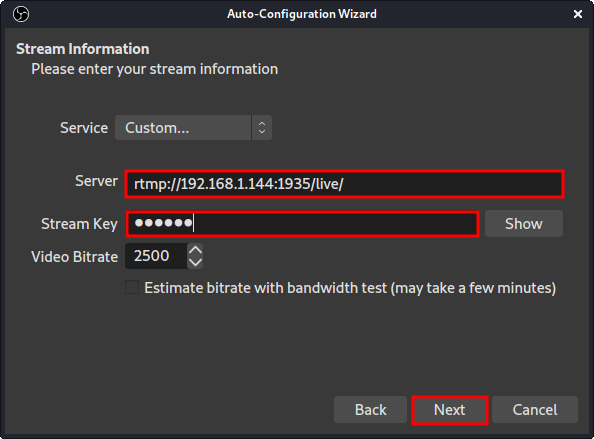The image size is (594, 439).
Task: Click the Stream Key label
Action: 79,224
